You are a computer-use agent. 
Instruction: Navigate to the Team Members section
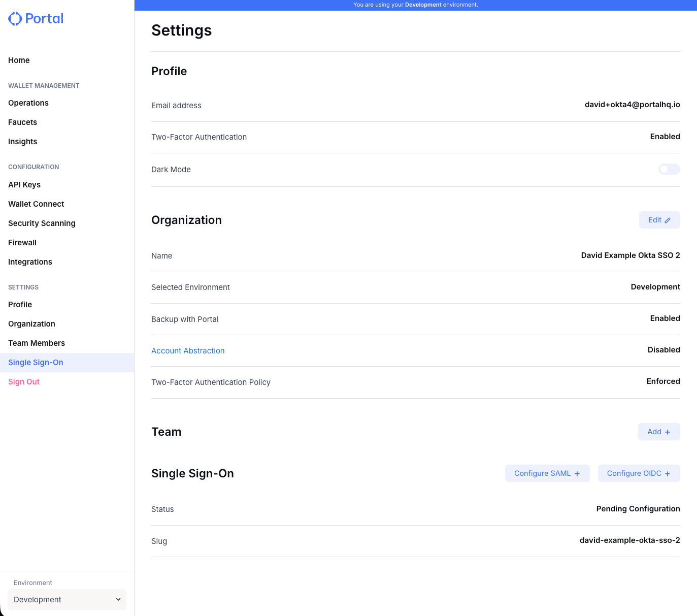[x=36, y=343]
